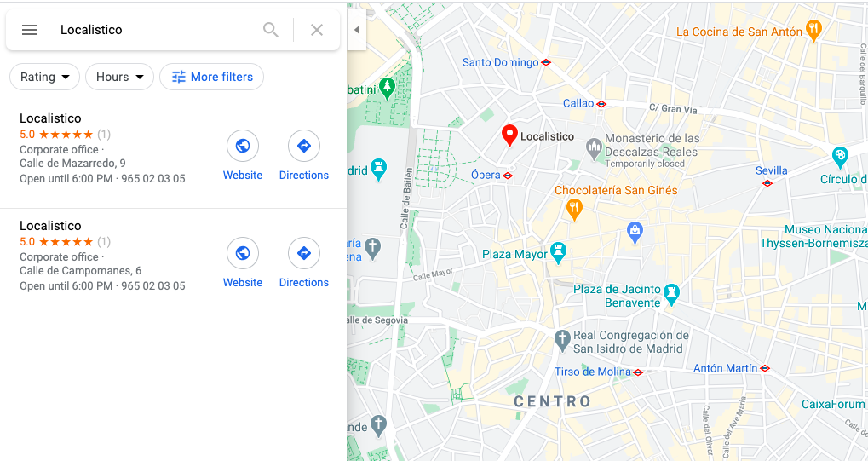Viewport: 868px width, 461px height.
Task: Collapse the side panel arrow
Action: point(357,30)
